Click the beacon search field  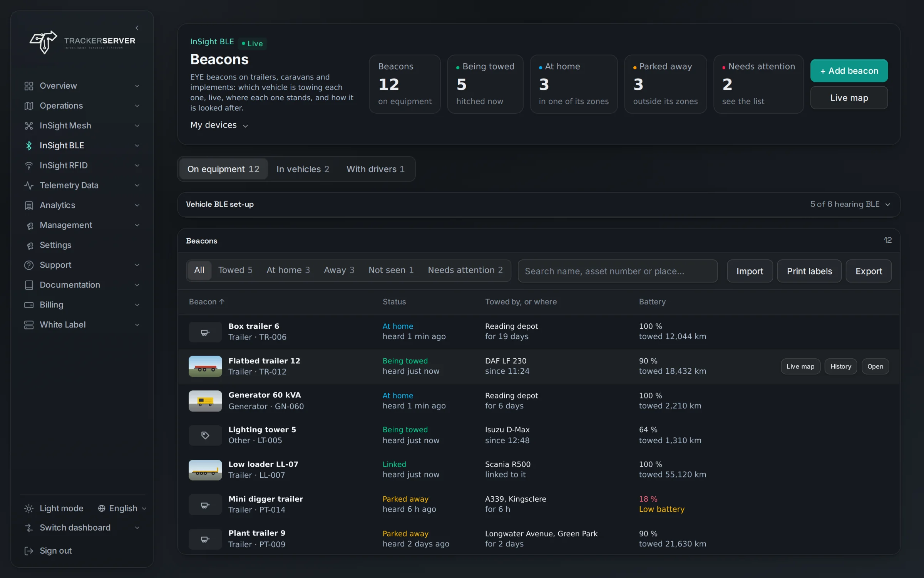coord(618,271)
